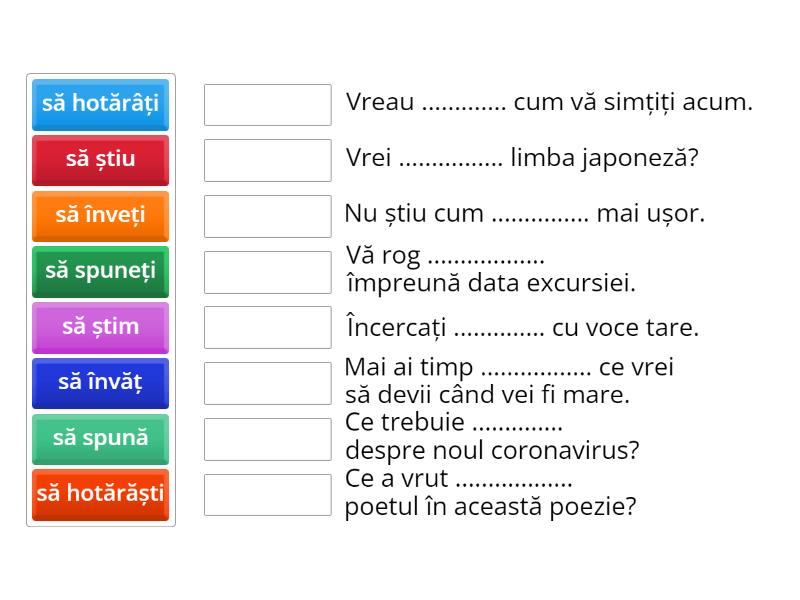Pick the 'să spună' answer tile
The image size is (800, 600).
100,438
